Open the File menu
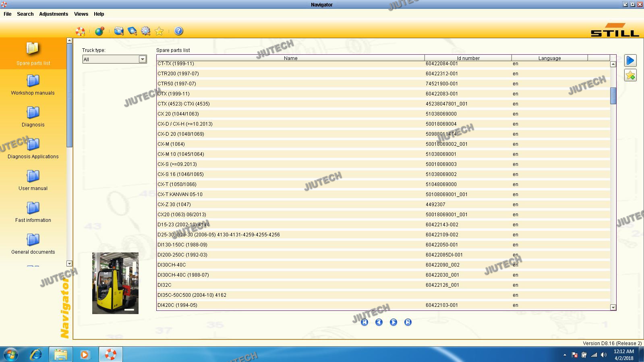 pyautogui.click(x=8, y=14)
